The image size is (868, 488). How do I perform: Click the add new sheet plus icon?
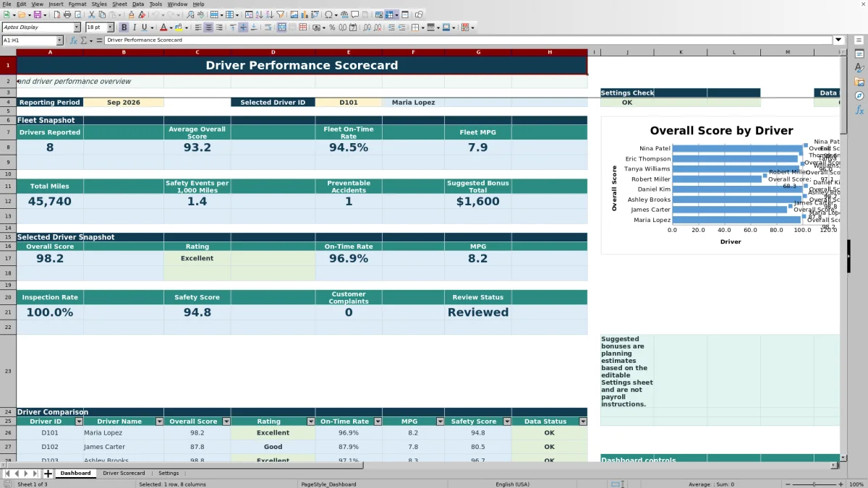[48, 474]
